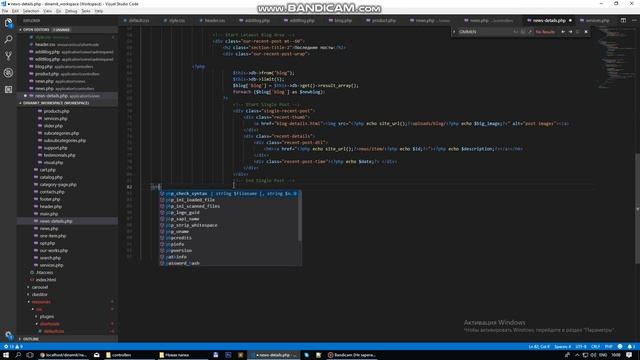Open the Windows Start menu
The width and height of the screenshot is (640, 360).
click(x=6, y=355)
